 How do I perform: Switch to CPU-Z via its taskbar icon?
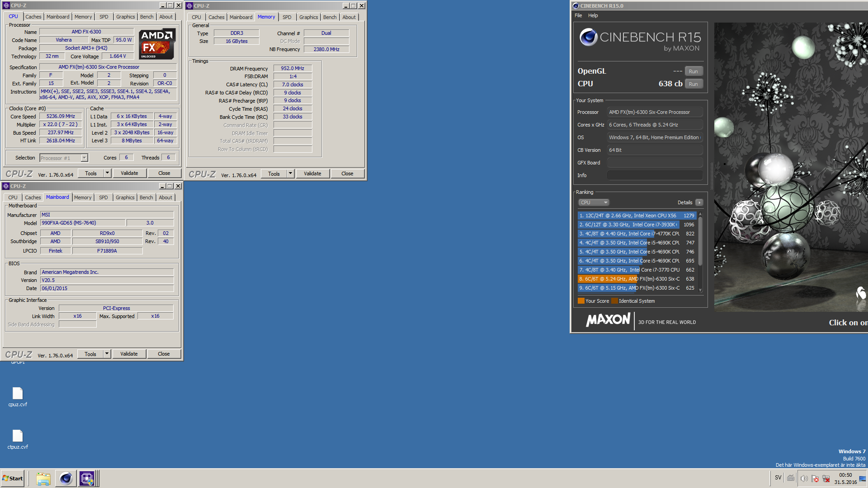(x=87, y=478)
